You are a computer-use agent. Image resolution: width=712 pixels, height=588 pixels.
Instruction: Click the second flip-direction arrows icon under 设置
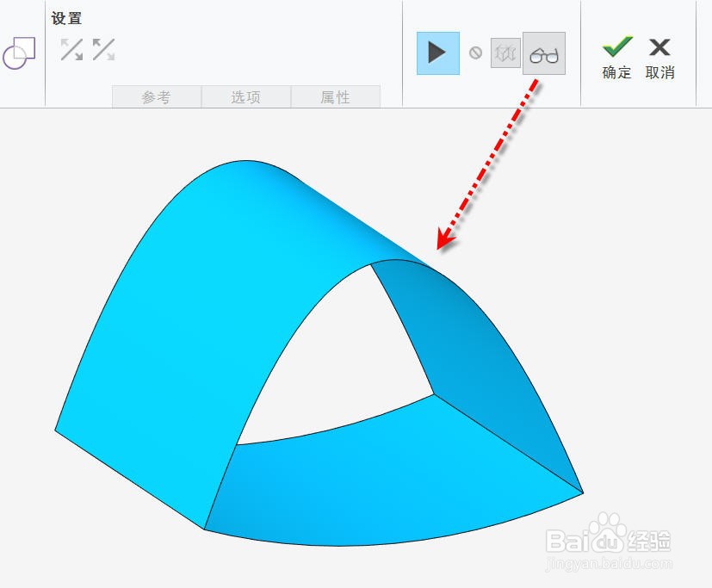(103, 49)
